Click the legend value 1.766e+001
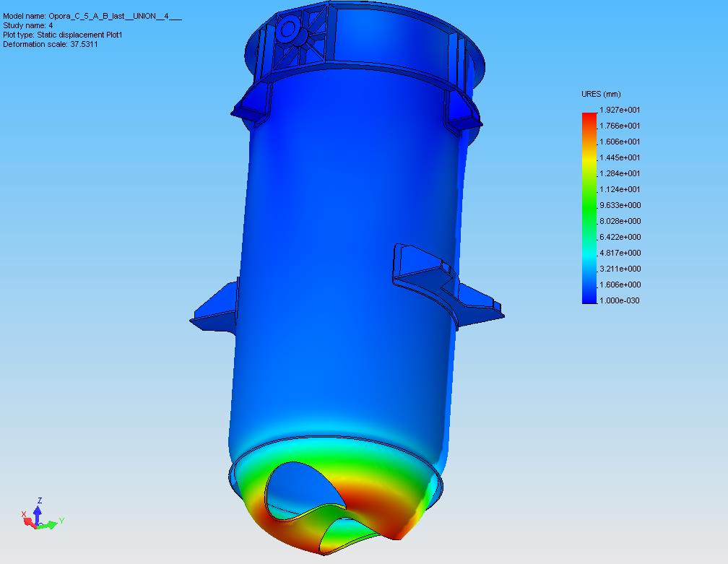 (x=620, y=126)
